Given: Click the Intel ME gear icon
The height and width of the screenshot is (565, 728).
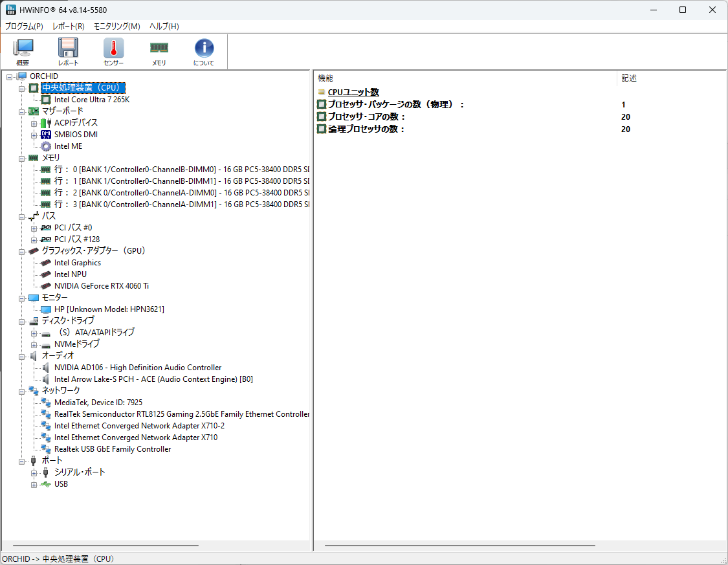Looking at the screenshot, I should point(46,146).
